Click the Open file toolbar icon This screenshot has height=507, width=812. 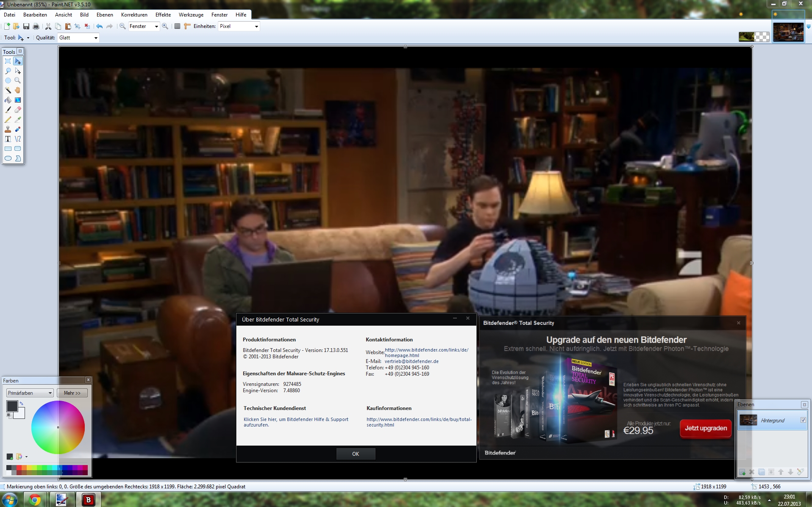[16, 26]
